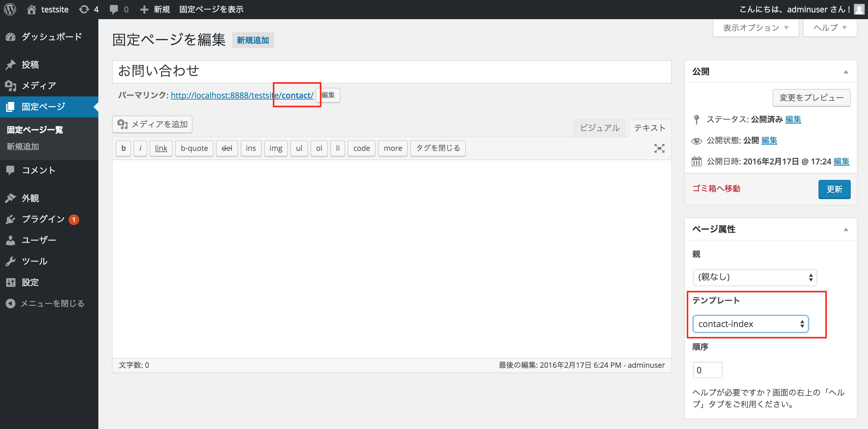868x429 pixels.
Task: Open the メディア library icon
Action: [x=11, y=86]
